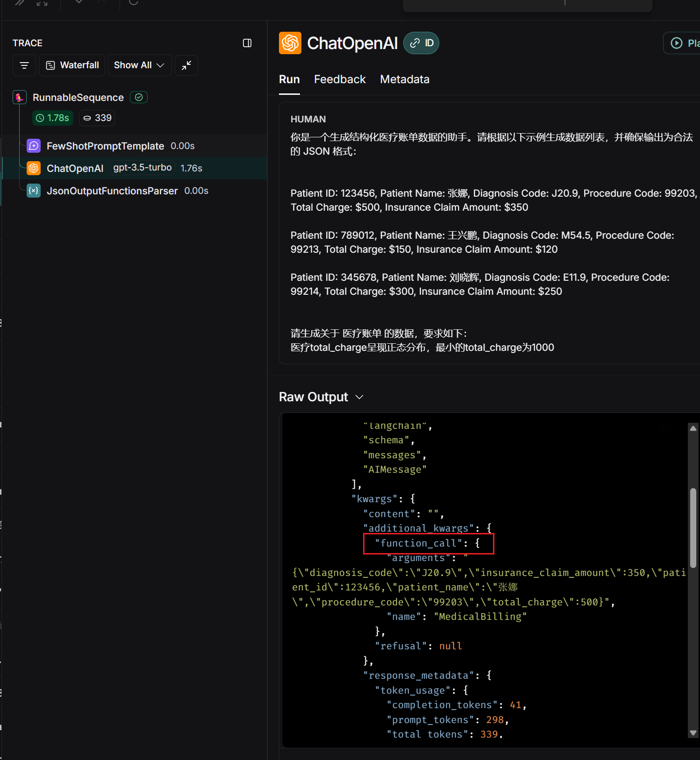Viewport: 700px width, 760px height.
Task: Open the Playground button
Action: click(x=682, y=43)
